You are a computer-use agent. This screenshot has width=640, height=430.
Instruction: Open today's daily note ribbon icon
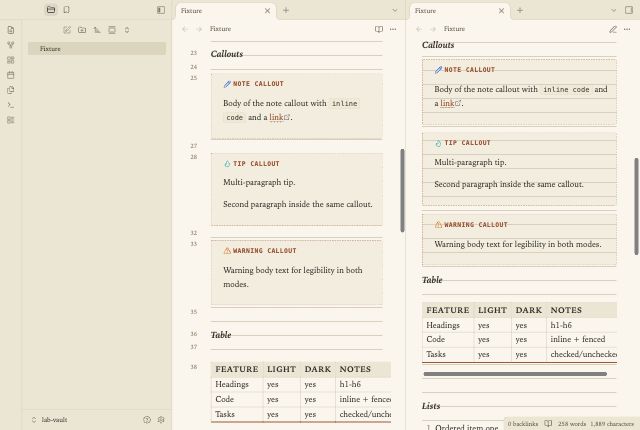pyautogui.click(x=11, y=75)
